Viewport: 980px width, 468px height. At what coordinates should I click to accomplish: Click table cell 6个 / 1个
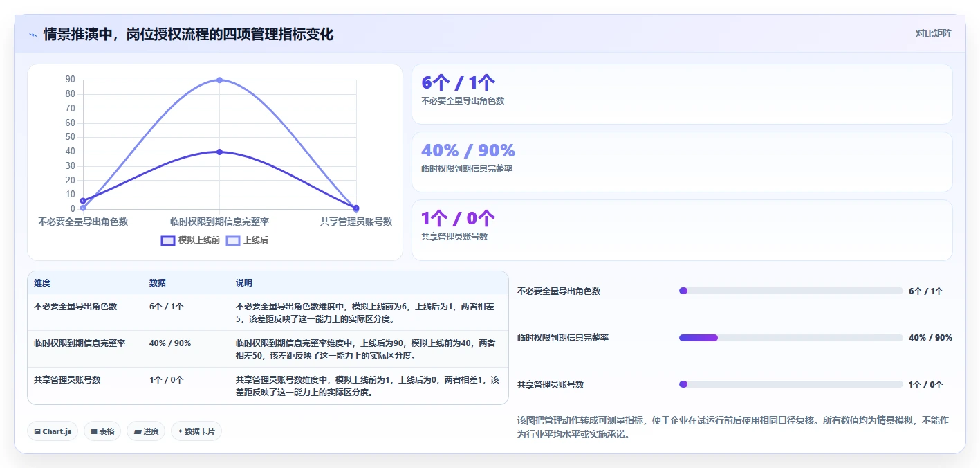(167, 306)
